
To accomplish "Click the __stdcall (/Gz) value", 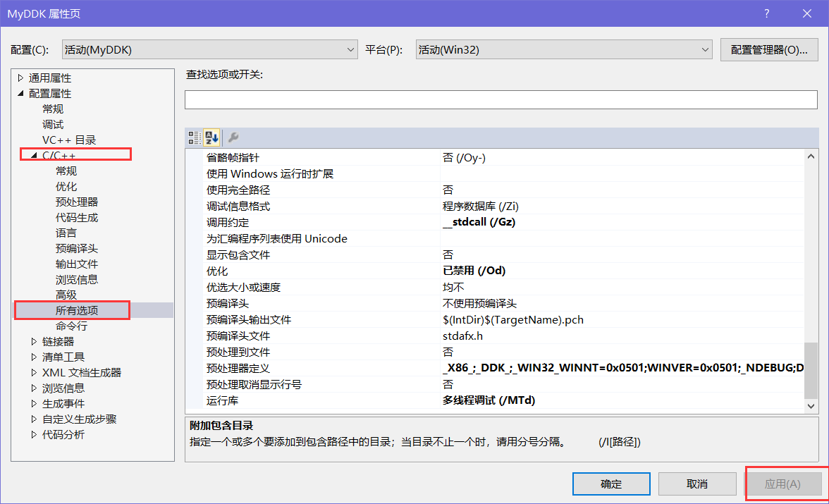I will coord(479,222).
